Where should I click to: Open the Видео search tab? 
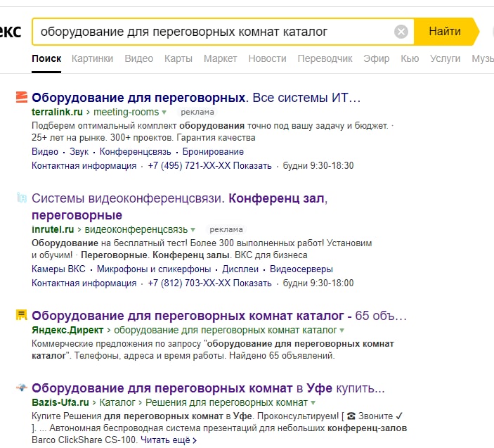point(139,58)
